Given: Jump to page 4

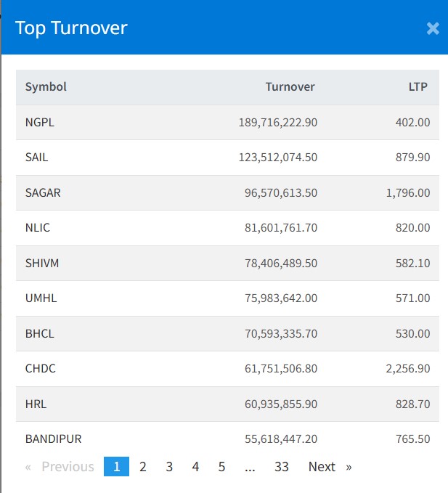Looking at the screenshot, I should (x=195, y=467).
